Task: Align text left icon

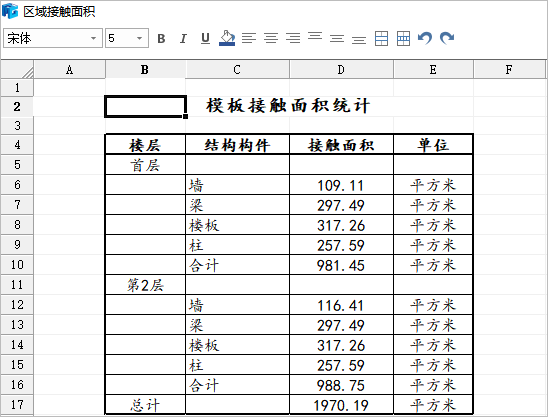Action: click(249, 38)
